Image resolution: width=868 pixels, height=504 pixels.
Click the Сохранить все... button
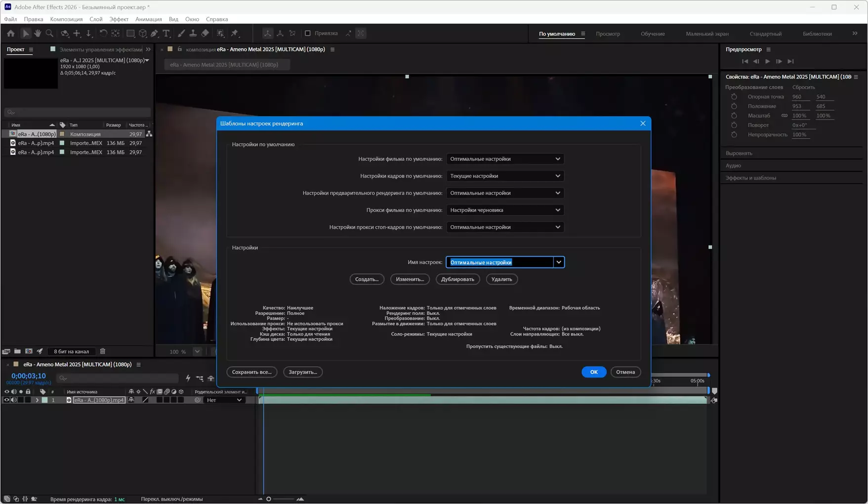coord(251,372)
